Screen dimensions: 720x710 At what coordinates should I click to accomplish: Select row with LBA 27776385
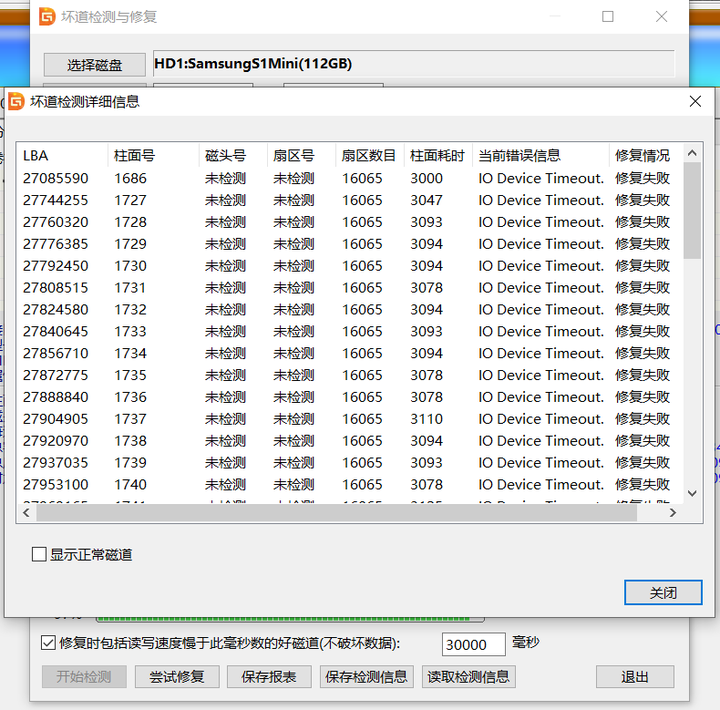click(x=350, y=244)
